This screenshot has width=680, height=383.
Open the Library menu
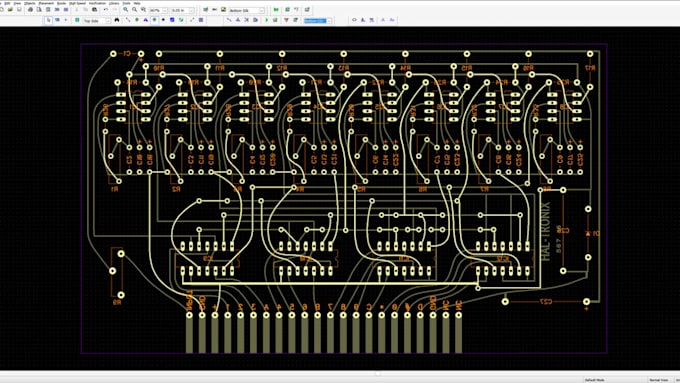pos(114,3)
